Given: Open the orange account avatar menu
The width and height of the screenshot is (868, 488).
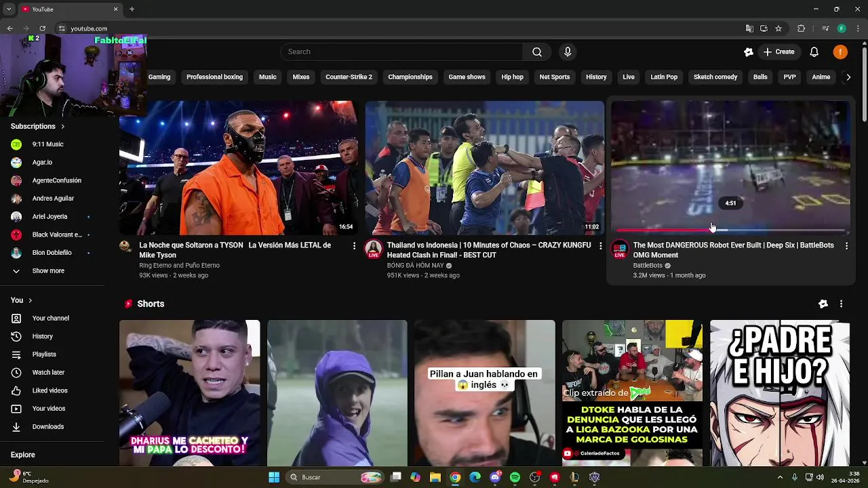Looking at the screenshot, I should (x=840, y=52).
